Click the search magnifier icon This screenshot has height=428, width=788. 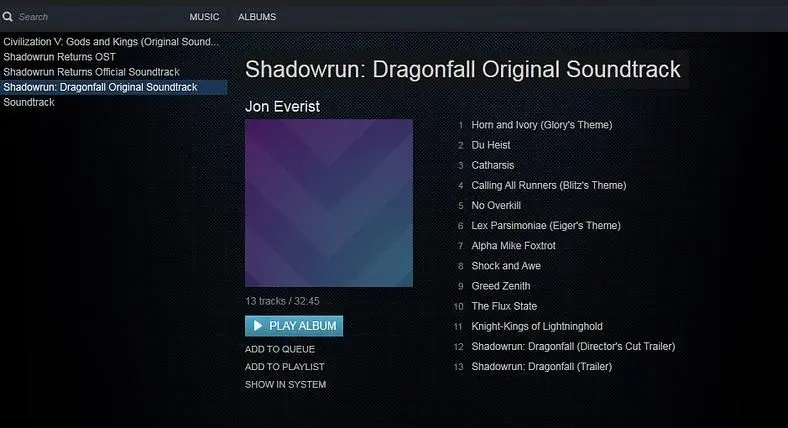click(x=8, y=17)
